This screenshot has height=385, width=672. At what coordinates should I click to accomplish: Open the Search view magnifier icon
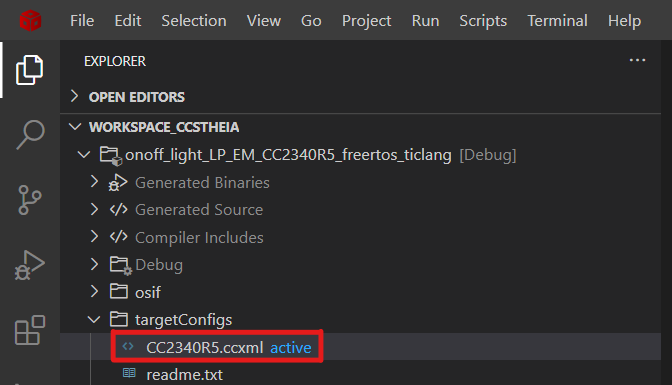pos(30,135)
